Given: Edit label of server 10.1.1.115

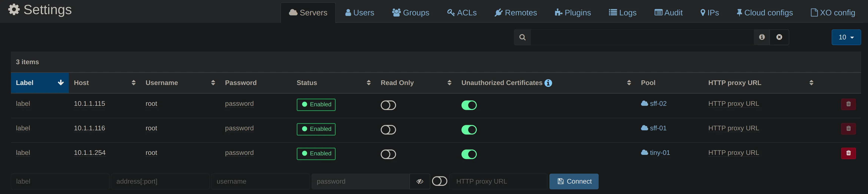Looking at the screenshot, I should coord(23,104).
